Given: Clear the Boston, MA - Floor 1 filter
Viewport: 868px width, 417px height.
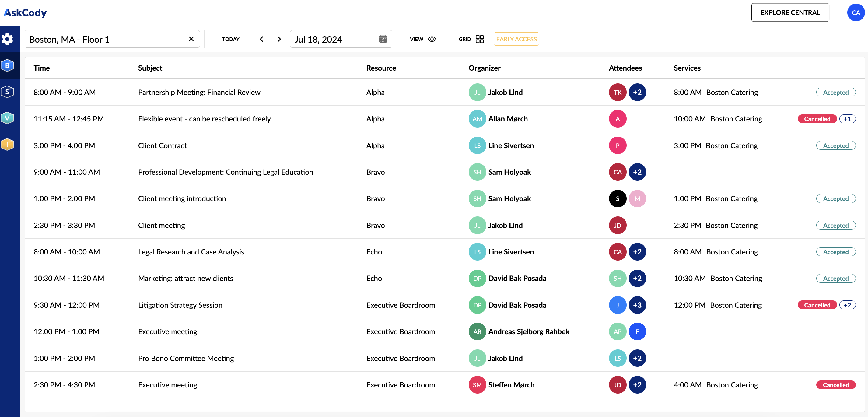Looking at the screenshot, I should click(x=191, y=39).
